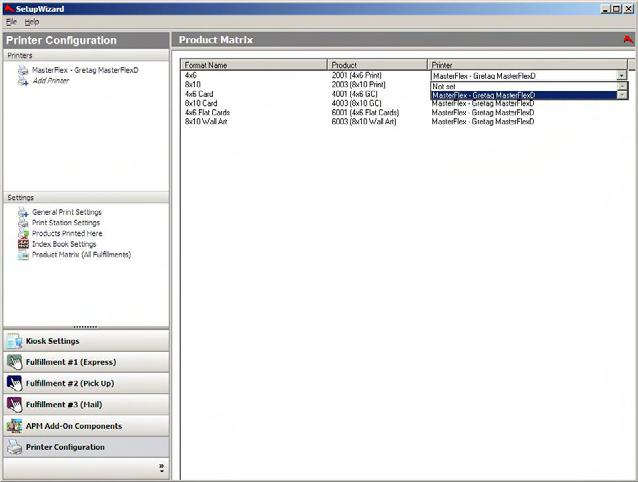
Task: Click product cell 4003 (8x10 GC)
Action: pyautogui.click(x=356, y=103)
